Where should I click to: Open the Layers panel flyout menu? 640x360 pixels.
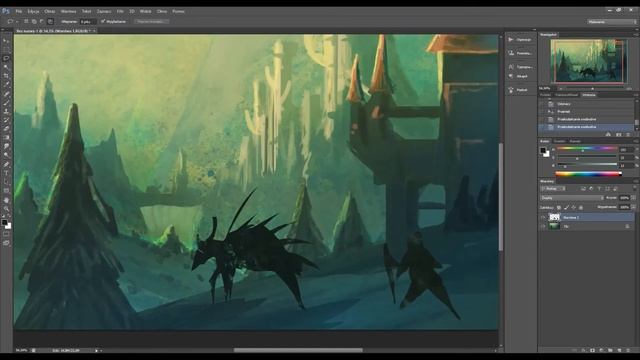(x=635, y=181)
